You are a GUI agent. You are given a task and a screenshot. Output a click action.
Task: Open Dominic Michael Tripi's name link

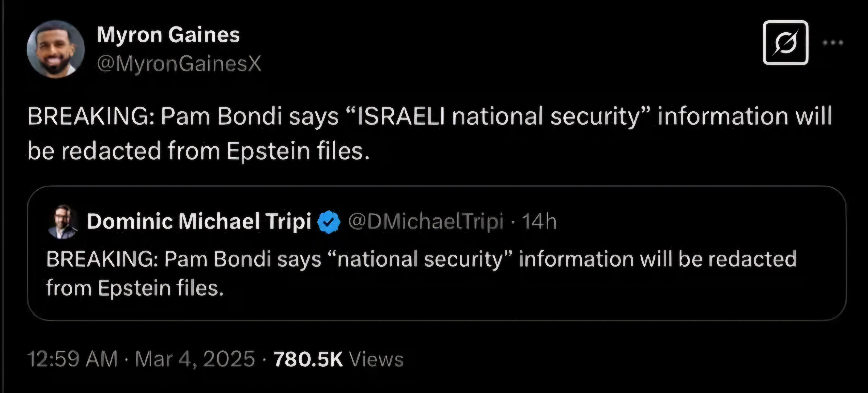pos(199,221)
